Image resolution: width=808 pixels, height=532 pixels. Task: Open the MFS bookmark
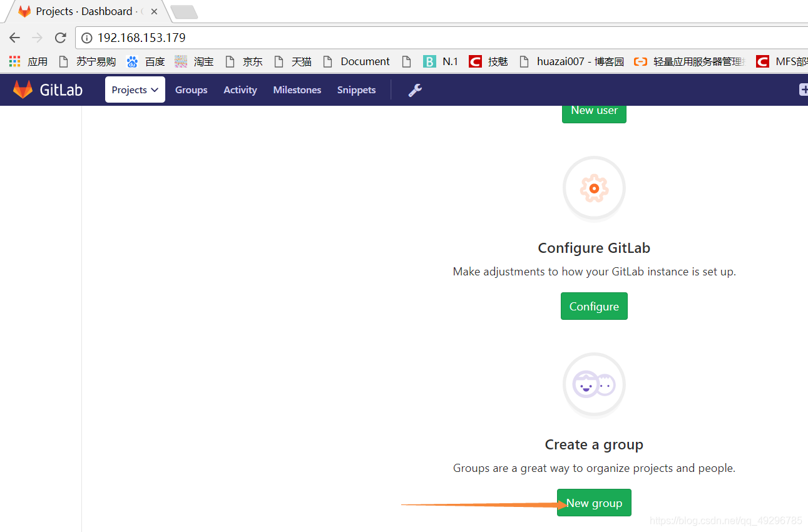(x=782, y=61)
